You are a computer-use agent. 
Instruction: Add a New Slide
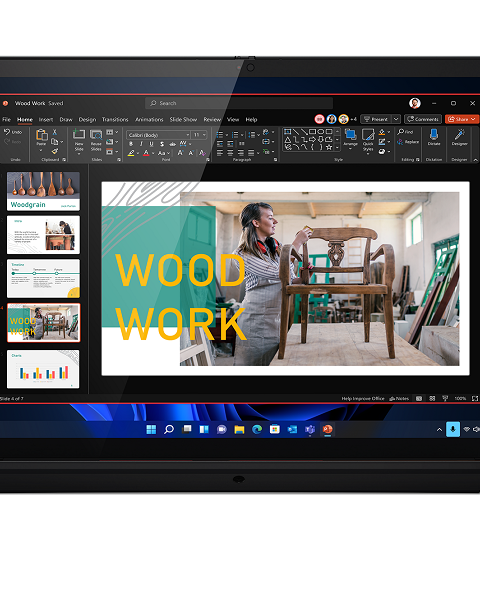(79, 140)
